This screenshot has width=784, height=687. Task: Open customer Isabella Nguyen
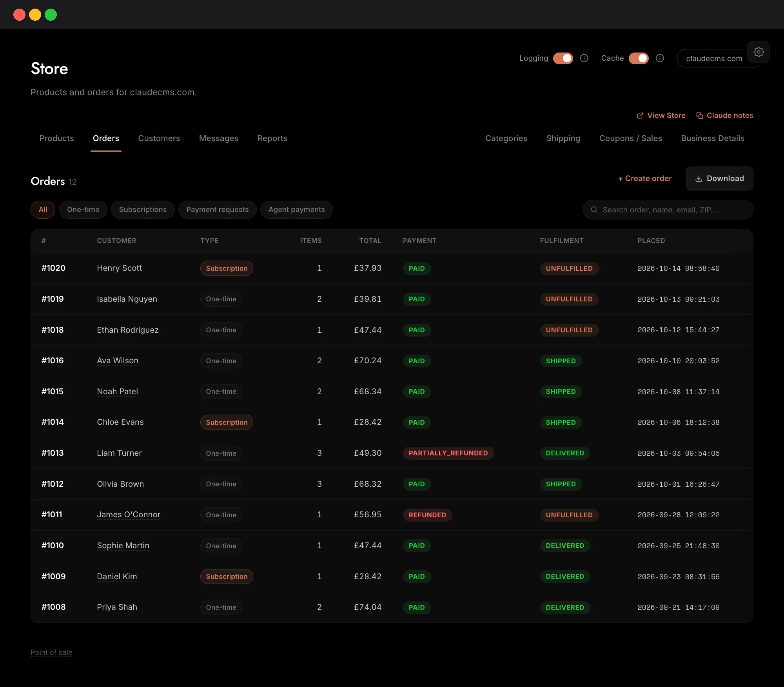tap(127, 299)
